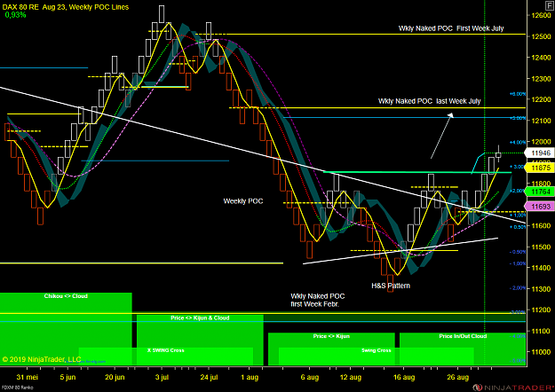The image size is (555, 392).
Task: Select the green 11764 price marker
Action: (x=540, y=192)
